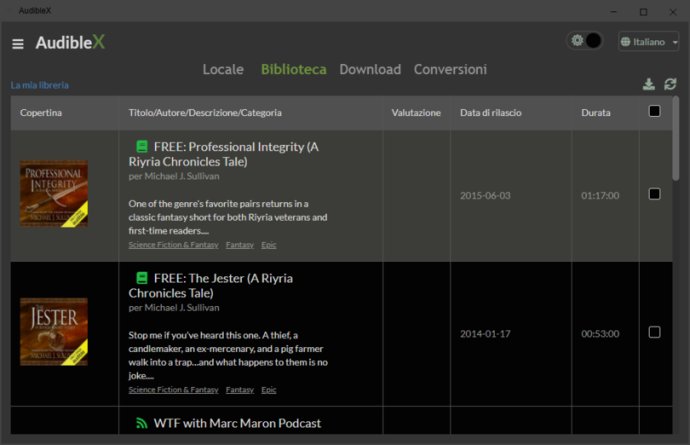Click the green book icon for The Jester

(x=142, y=278)
